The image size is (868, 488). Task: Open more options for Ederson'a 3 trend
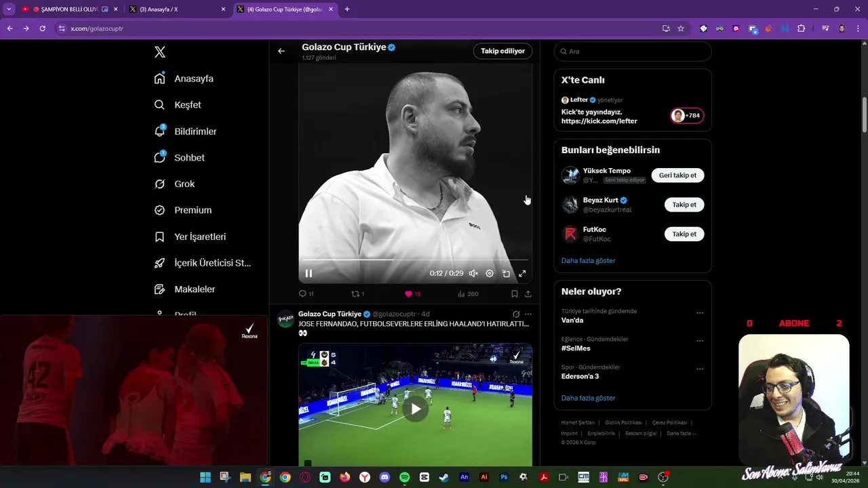click(x=700, y=369)
